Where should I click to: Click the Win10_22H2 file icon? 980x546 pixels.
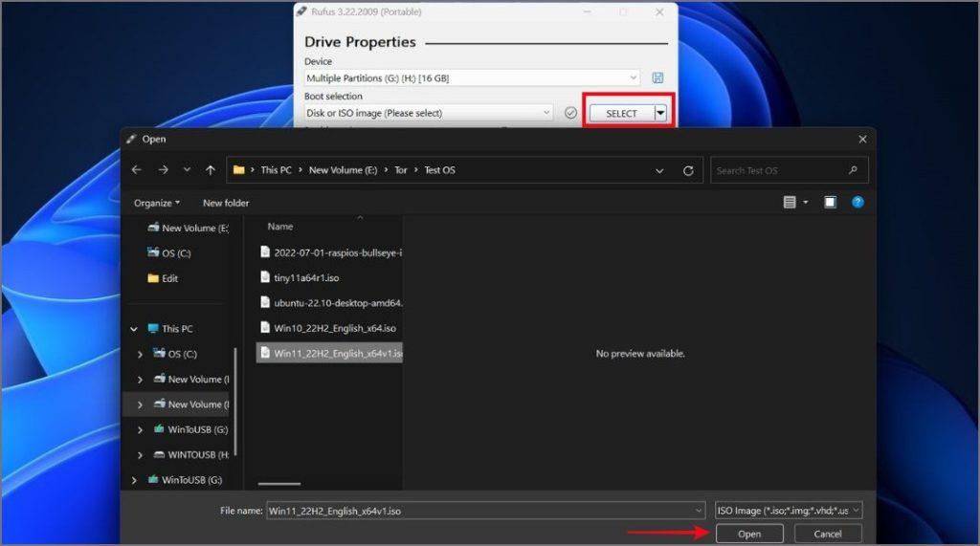tap(265, 327)
